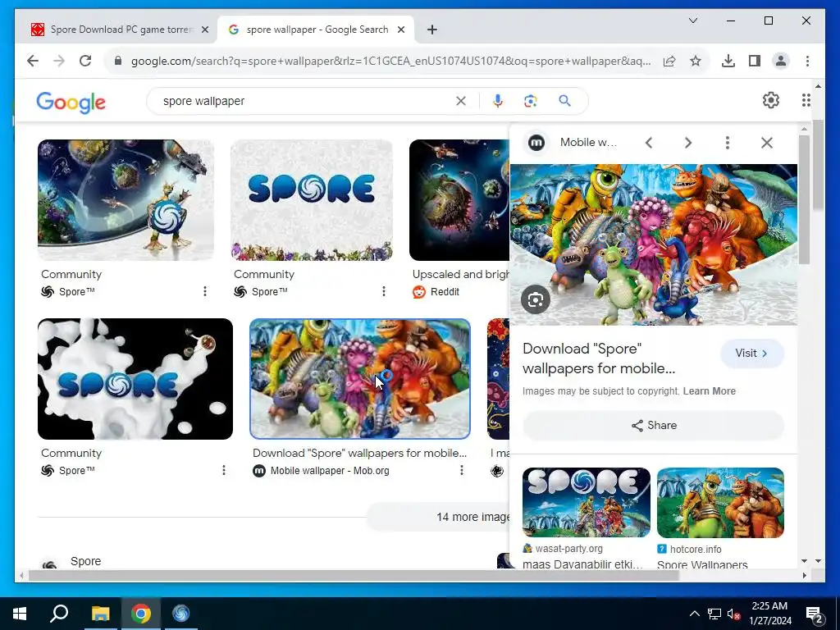
Task: Click the Google logo
Action: 71,102
